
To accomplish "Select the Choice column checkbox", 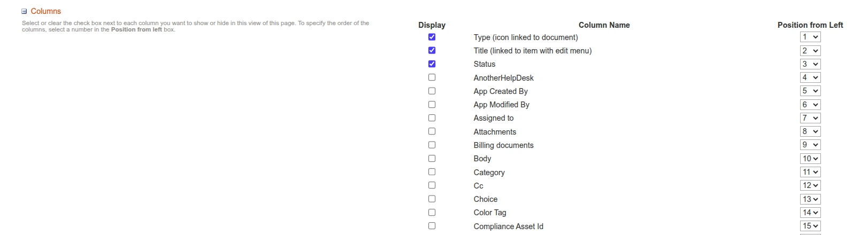I will point(432,199).
